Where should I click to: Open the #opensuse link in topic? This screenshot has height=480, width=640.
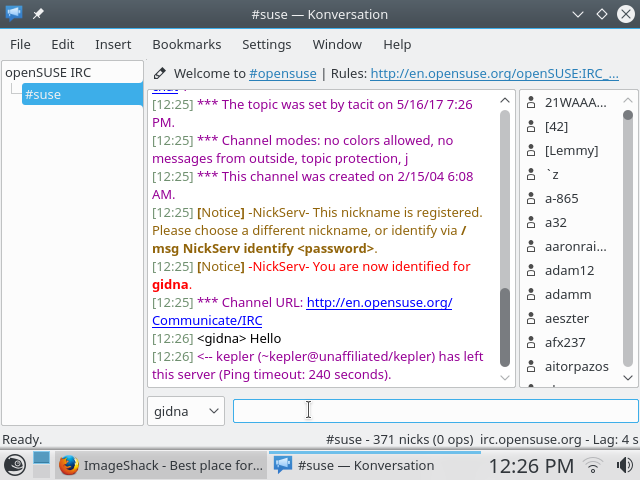282,73
